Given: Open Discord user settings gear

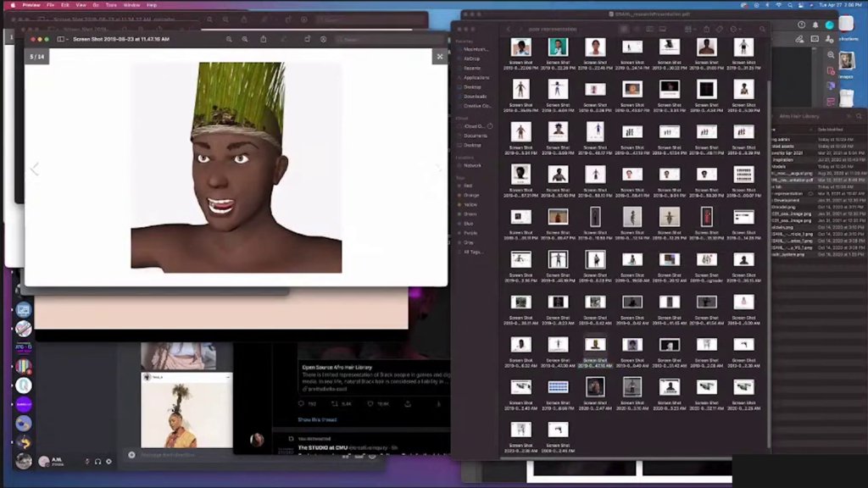Looking at the screenshot, I should [108, 462].
